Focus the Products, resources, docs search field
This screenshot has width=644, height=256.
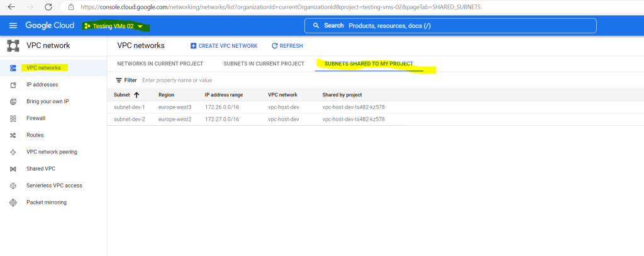[450, 26]
